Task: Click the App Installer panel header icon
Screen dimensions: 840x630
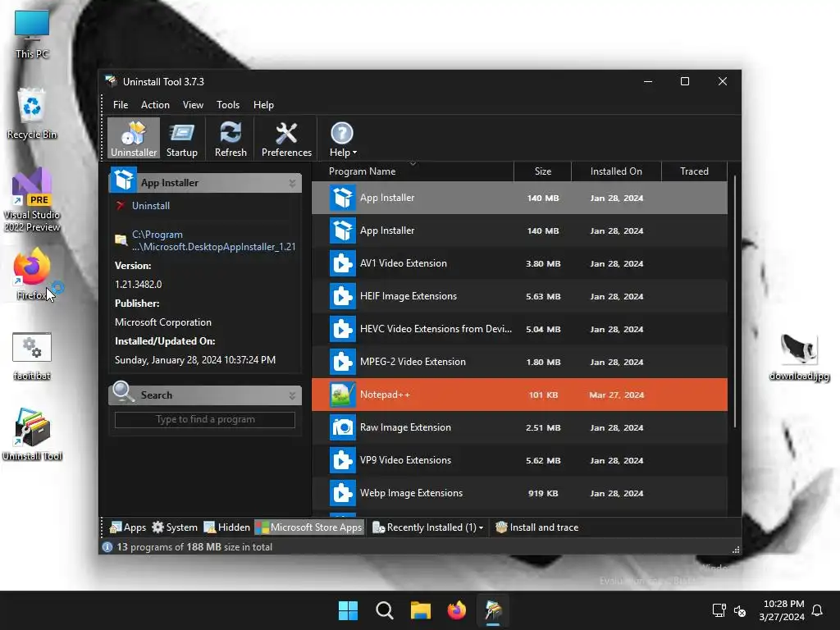Action: click(123, 180)
